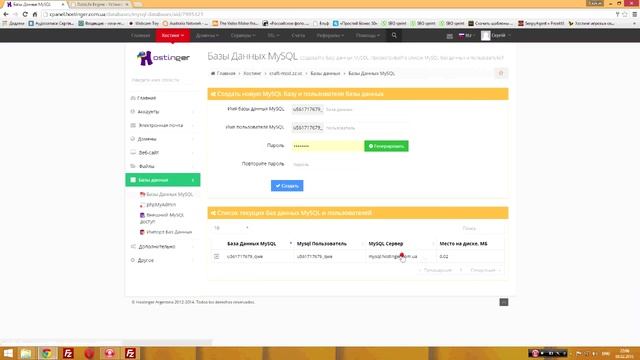
Task: Reload the page with browser refresh icon
Action: click(25, 14)
